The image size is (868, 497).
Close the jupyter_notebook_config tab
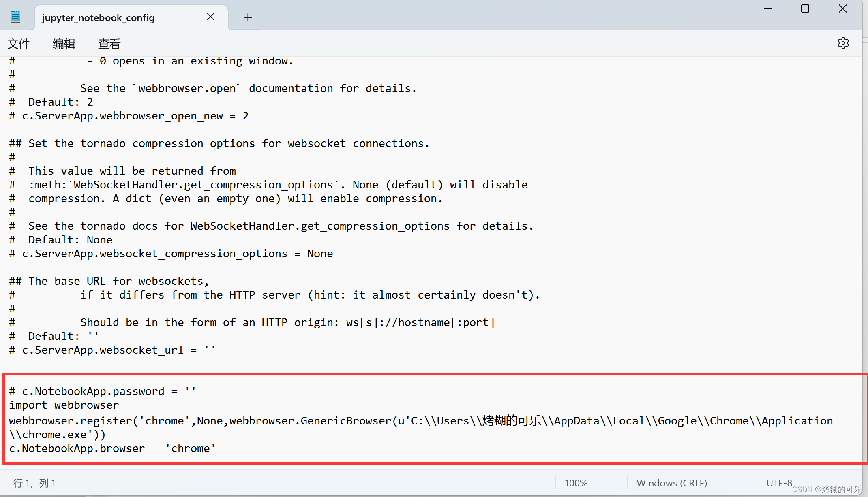210,17
